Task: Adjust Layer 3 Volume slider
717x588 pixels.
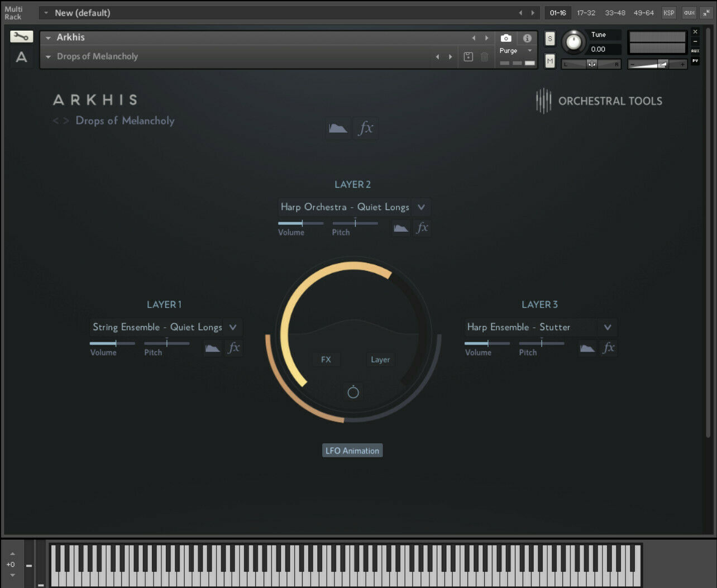Action: (x=487, y=343)
